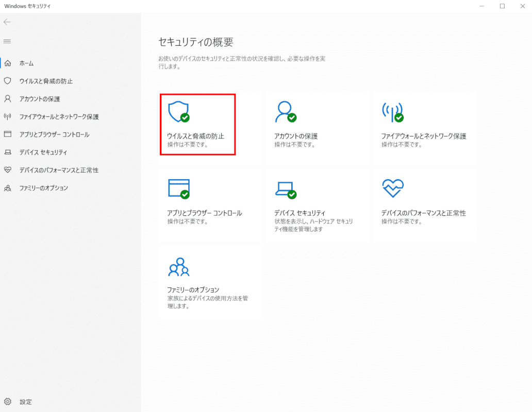Image resolution: width=532 pixels, height=412 pixels.
Task: Open デバイスのパフォーマンスと正常性 sidebar item
Action: (59, 170)
